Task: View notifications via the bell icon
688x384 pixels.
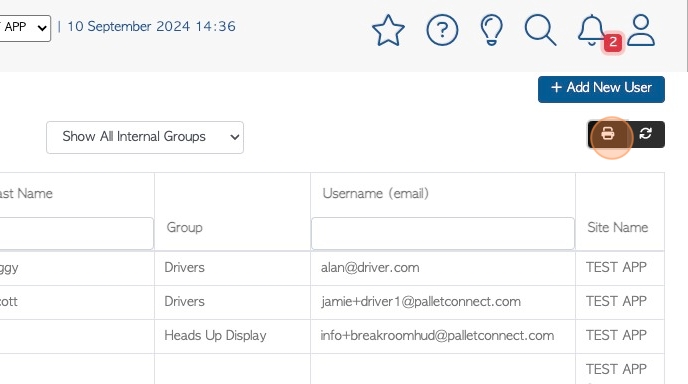Action: pos(591,30)
